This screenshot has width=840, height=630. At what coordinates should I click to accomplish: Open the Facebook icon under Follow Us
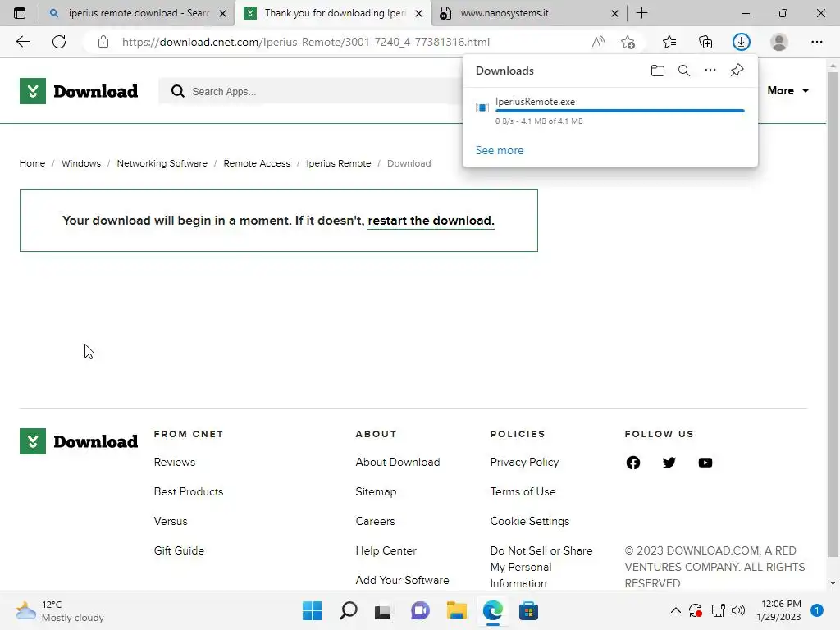[633, 463]
